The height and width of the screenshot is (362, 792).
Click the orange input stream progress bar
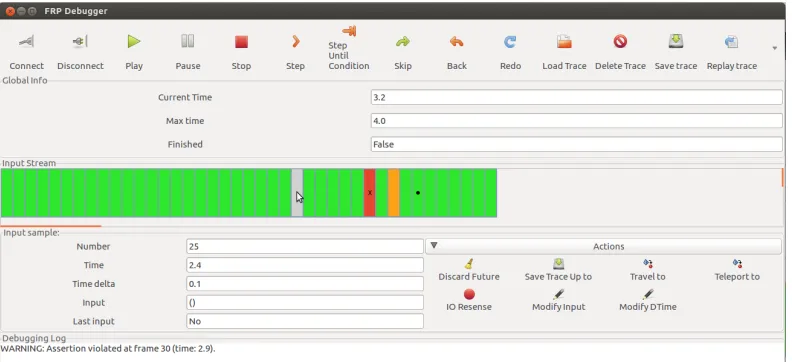[51, 226]
